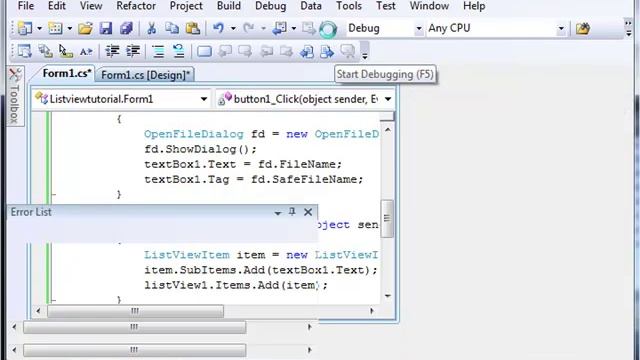Open the Tools menu
Screen dimensions: 640x360
(349, 6)
